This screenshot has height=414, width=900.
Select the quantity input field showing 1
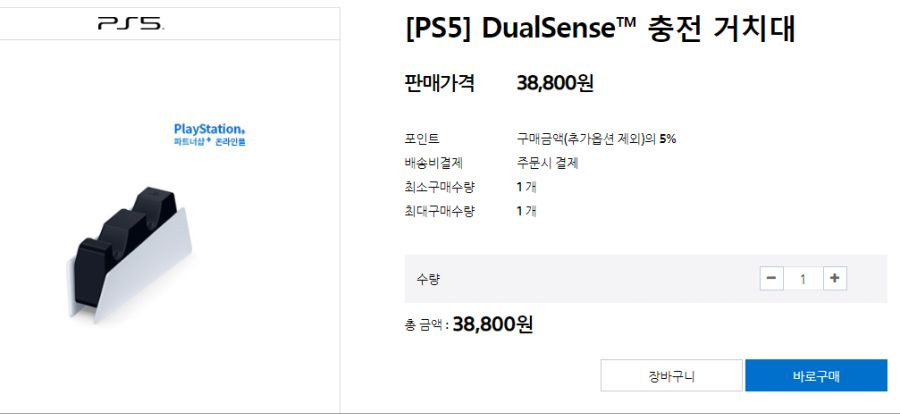[803, 279]
